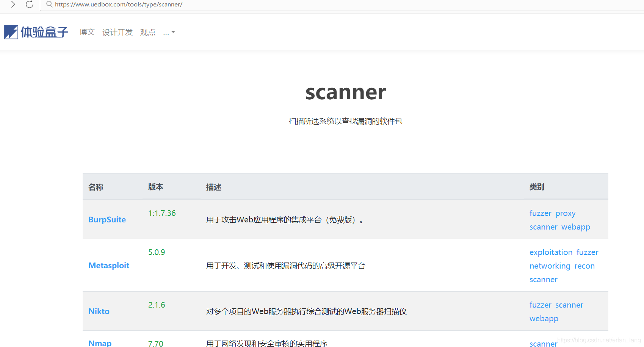Open the 博文 menu item
The image size is (644, 347).
pos(87,32)
